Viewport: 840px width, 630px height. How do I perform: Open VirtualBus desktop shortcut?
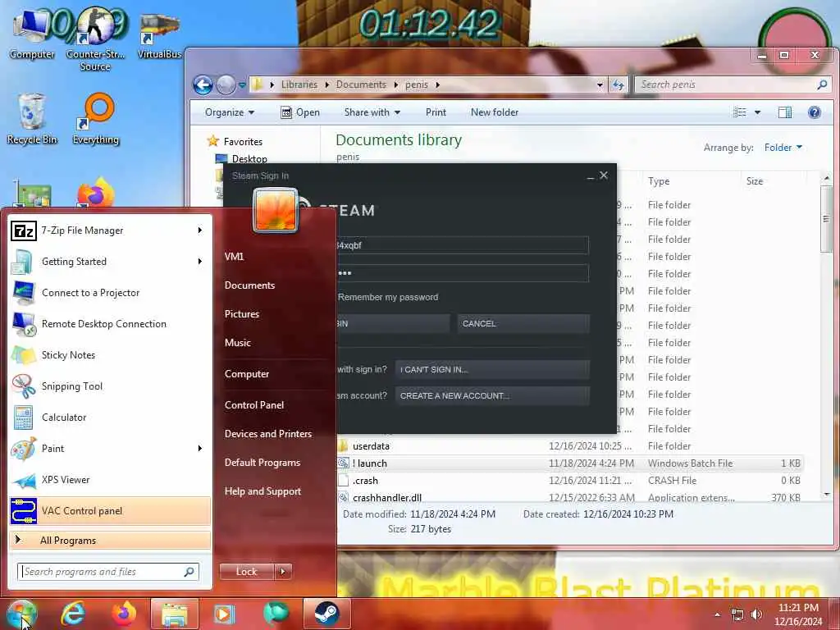pyautogui.click(x=159, y=36)
